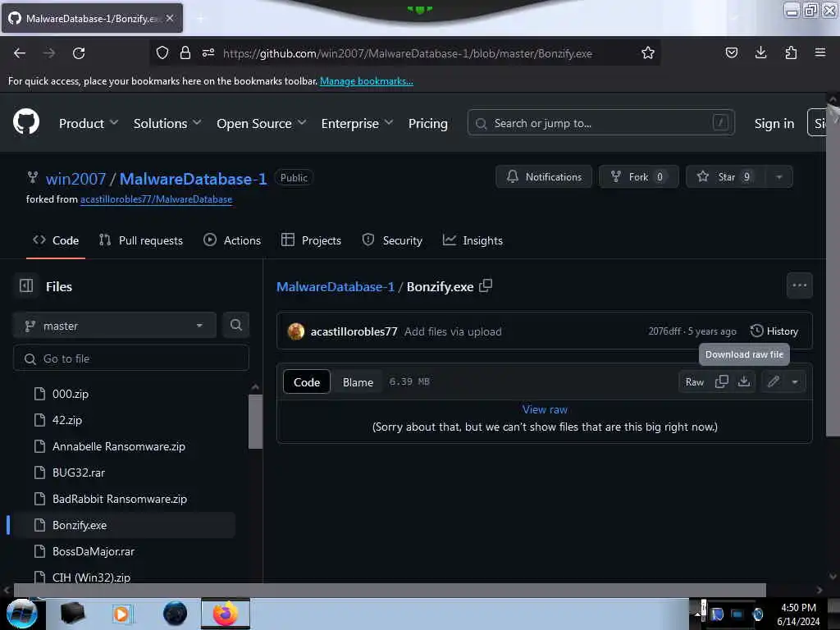Expand the Enterprise menu
The width and height of the screenshot is (840, 630).
[358, 123]
